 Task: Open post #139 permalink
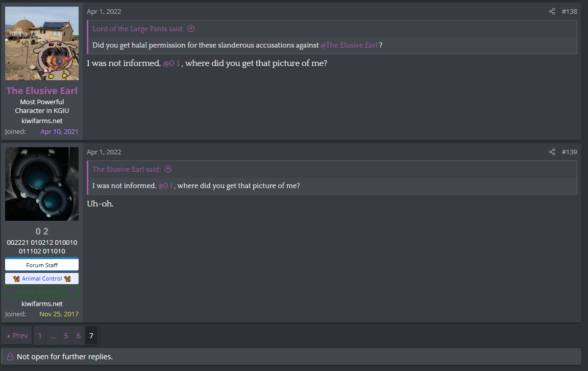[569, 152]
